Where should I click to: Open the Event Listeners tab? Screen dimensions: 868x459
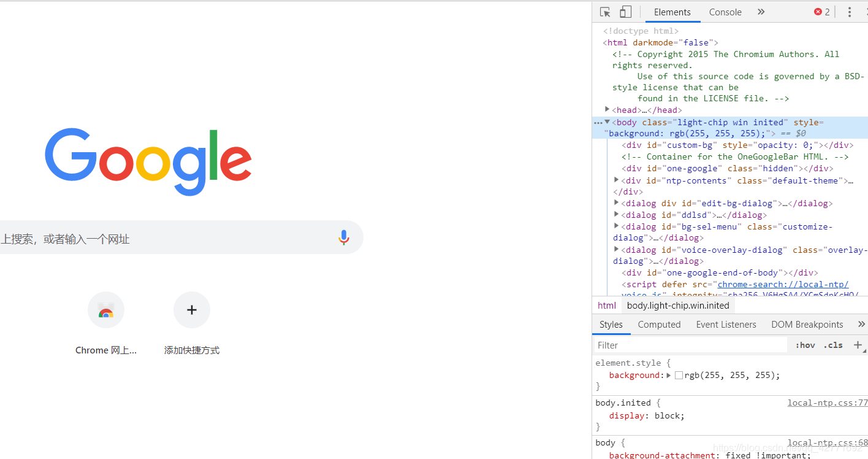pyautogui.click(x=726, y=325)
